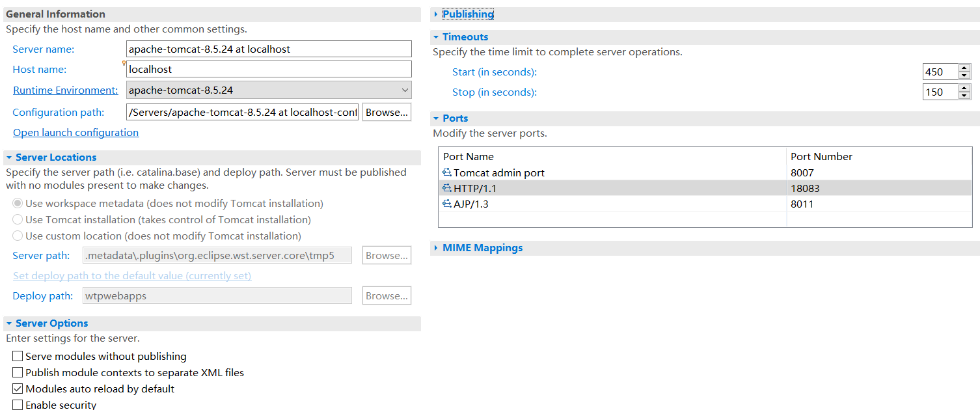Click the Runtime Environment link

[65, 90]
